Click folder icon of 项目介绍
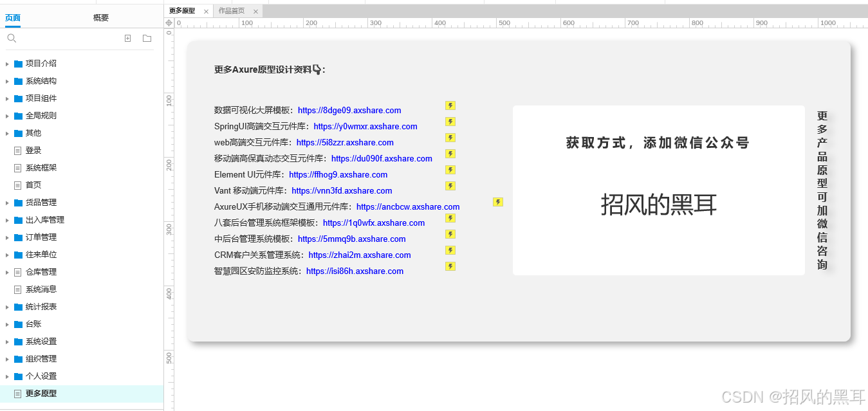The width and height of the screenshot is (868, 411). [x=18, y=64]
